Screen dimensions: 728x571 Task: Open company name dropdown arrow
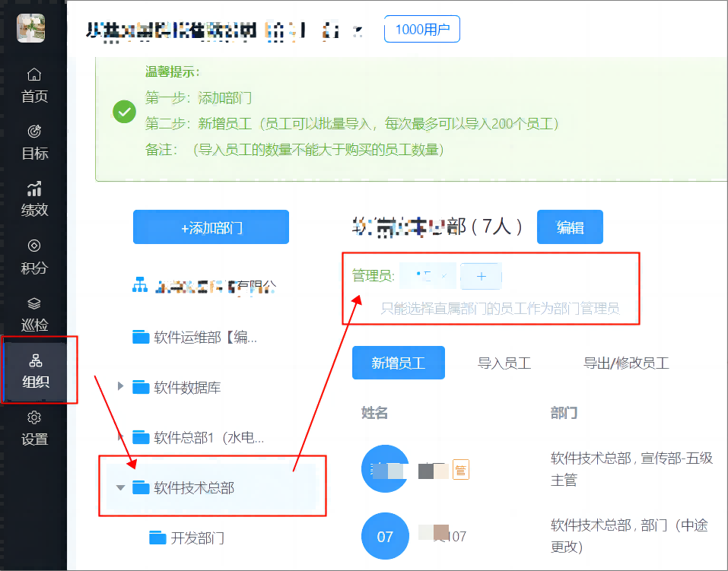point(359,31)
